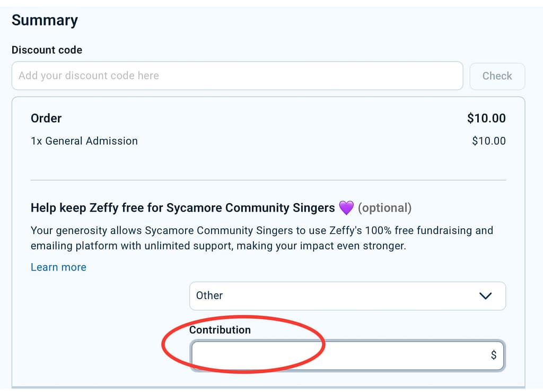Click the red oval annotation outline
This screenshot has height=392, width=543.
point(163,345)
